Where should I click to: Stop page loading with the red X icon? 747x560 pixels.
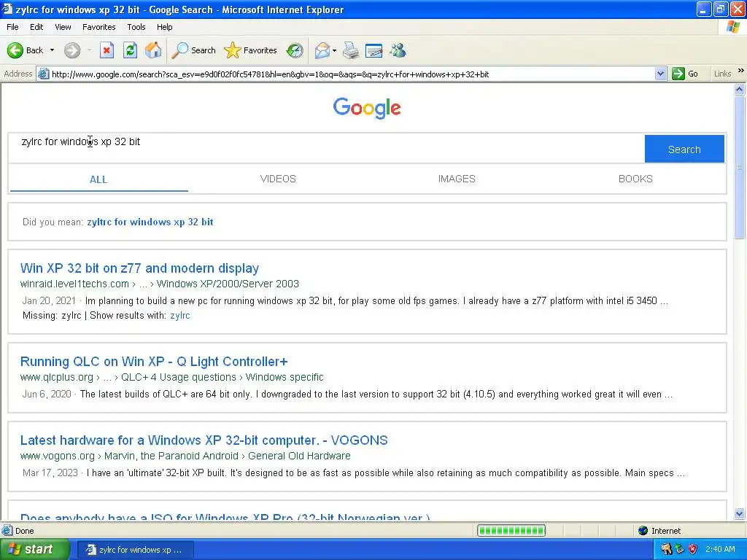pyautogui.click(x=107, y=50)
